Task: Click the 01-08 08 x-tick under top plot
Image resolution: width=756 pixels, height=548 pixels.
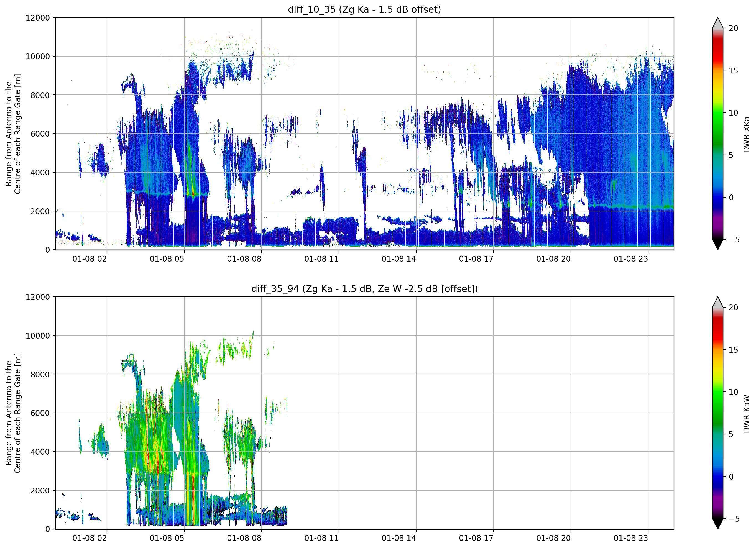Action: [x=244, y=259]
